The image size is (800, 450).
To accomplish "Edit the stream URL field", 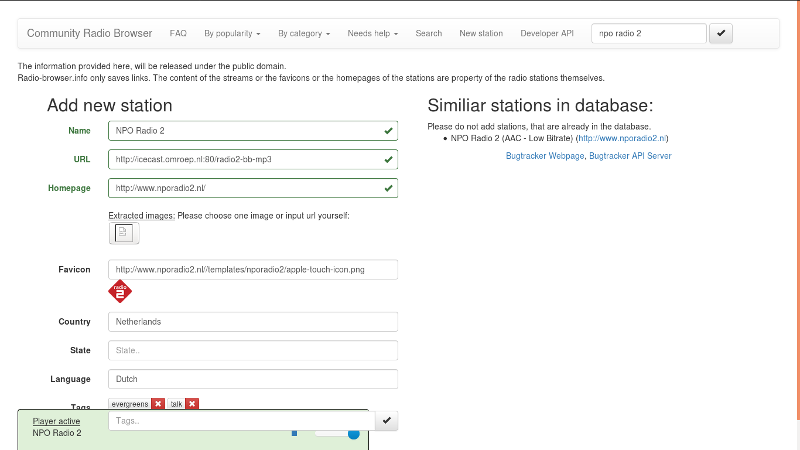I will pyautogui.click(x=253, y=159).
